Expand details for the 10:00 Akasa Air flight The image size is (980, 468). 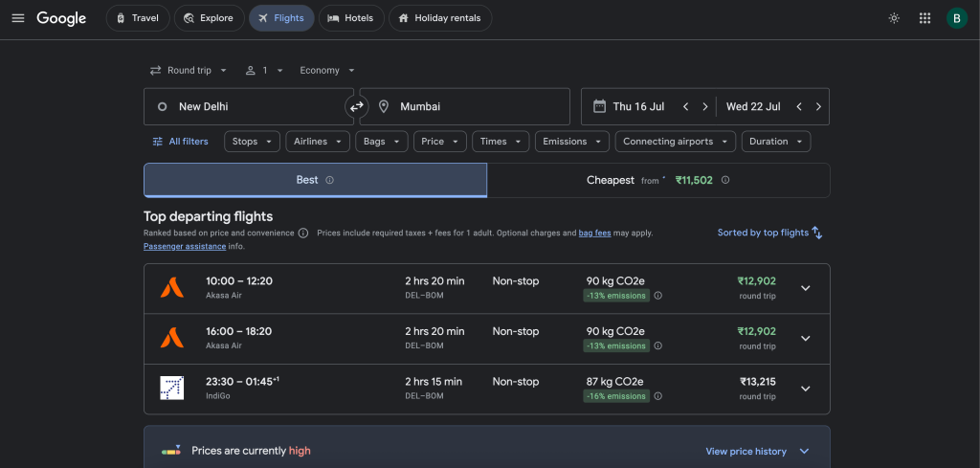[805, 288]
